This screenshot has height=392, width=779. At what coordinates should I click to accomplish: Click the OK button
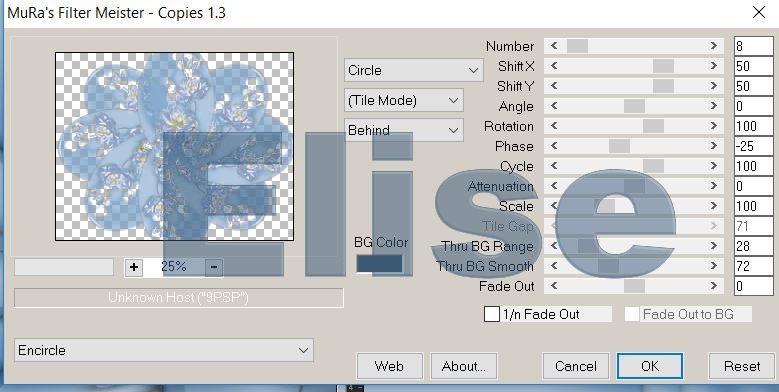[650, 366]
